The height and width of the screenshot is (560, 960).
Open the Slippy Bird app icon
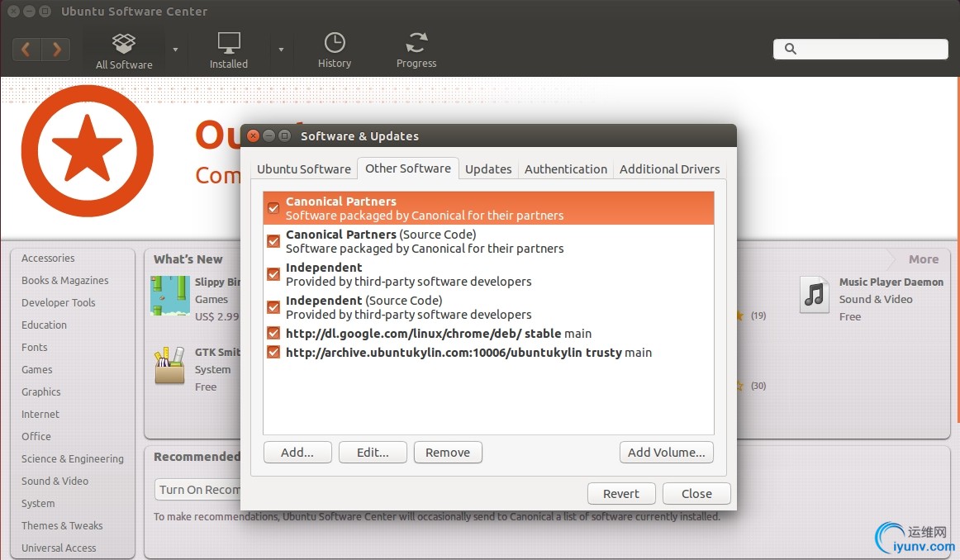coord(169,296)
